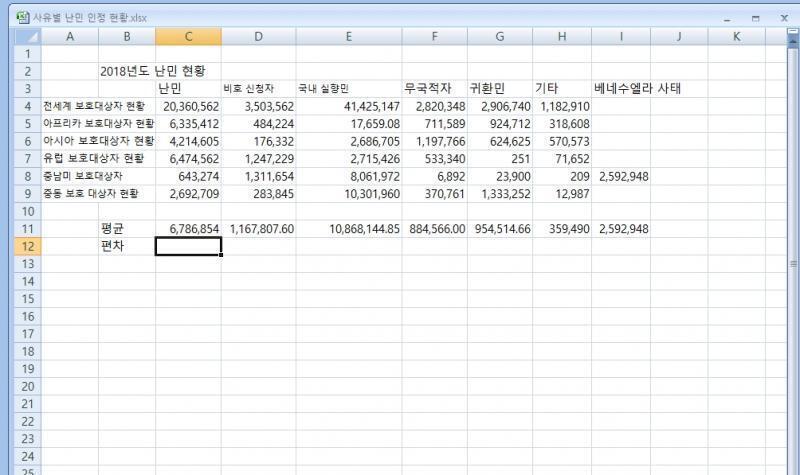Select row 4 header
This screenshot has height=475, width=800.
[28, 106]
